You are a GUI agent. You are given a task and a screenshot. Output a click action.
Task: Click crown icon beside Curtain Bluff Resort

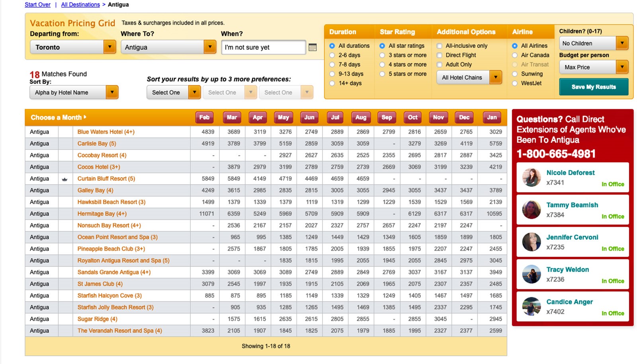(65, 179)
